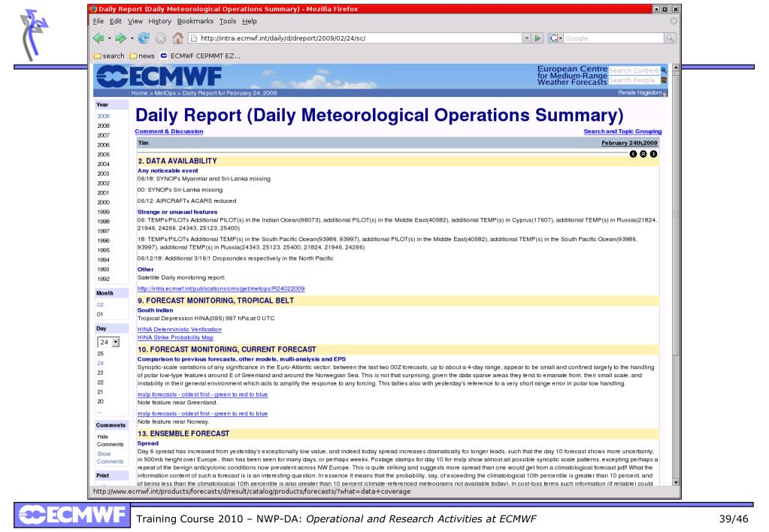Image resolution: width=769 pixels, height=532 pixels.
Task: Click Hide Comments in sidebar
Action: click(110, 440)
